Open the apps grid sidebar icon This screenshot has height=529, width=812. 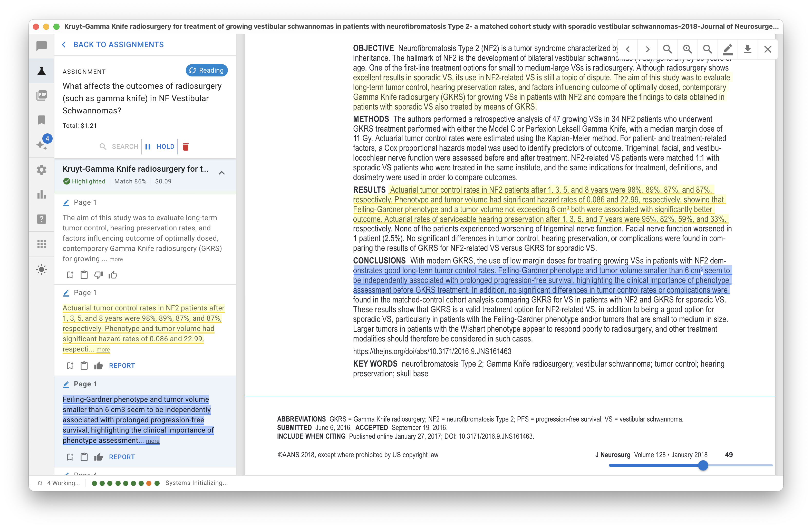41,244
